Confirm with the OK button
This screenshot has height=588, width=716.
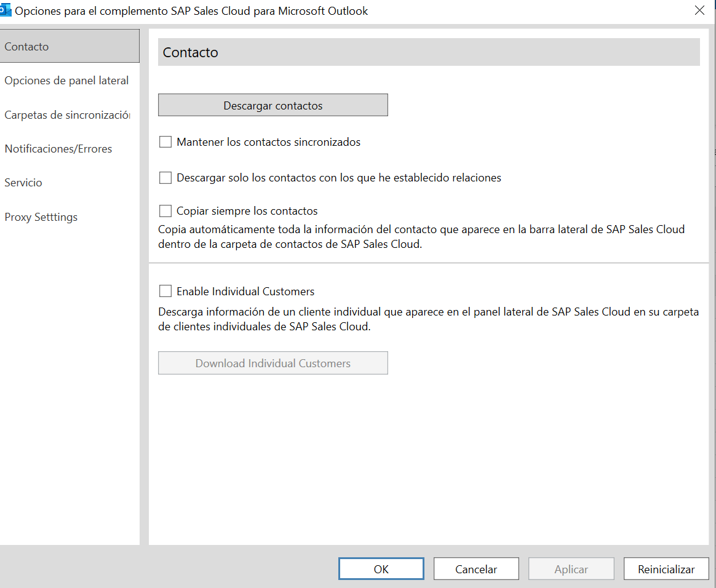pyautogui.click(x=381, y=569)
